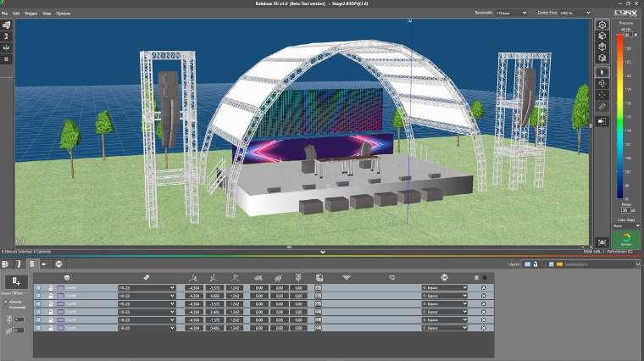
Task: Click the camera view icon in right toolbar
Action: coord(602,121)
